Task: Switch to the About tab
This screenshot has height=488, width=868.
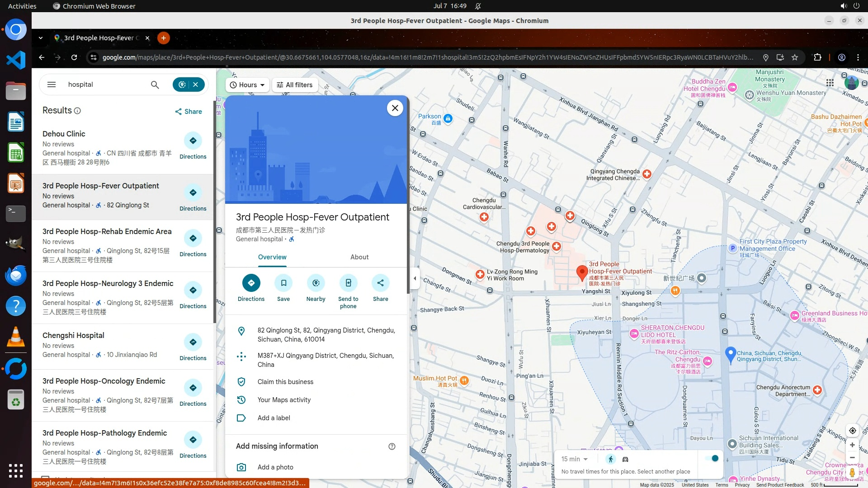Action: (x=359, y=257)
